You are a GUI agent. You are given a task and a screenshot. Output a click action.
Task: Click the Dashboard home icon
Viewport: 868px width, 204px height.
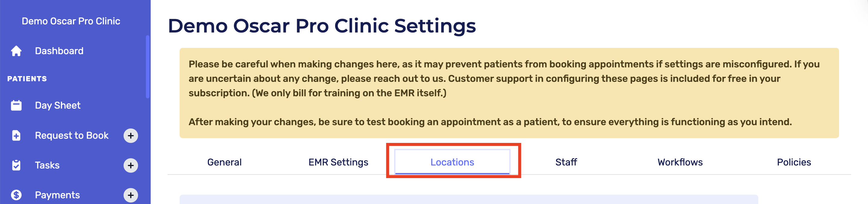coord(16,51)
